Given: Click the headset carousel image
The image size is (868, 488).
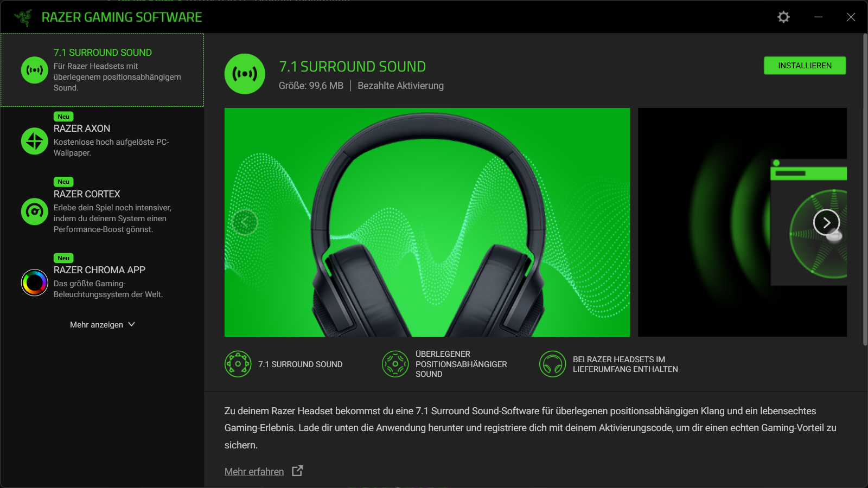Looking at the screenshot, I should pos(427,222).
